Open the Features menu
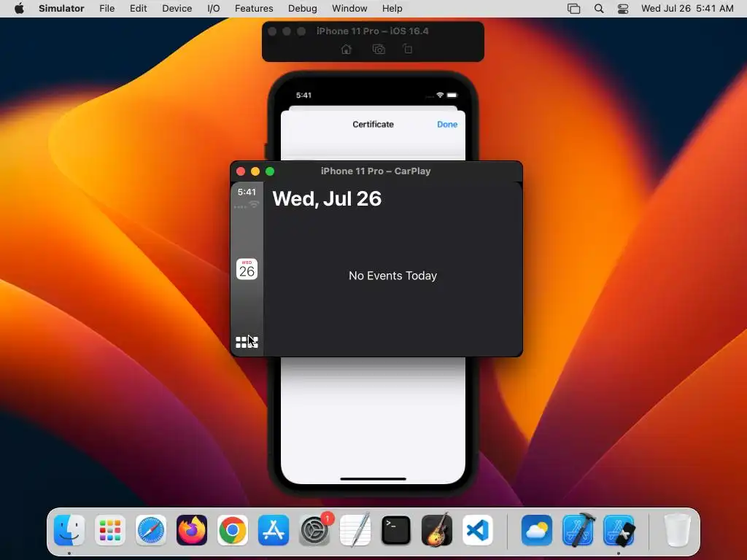 (x=254, y=9)
